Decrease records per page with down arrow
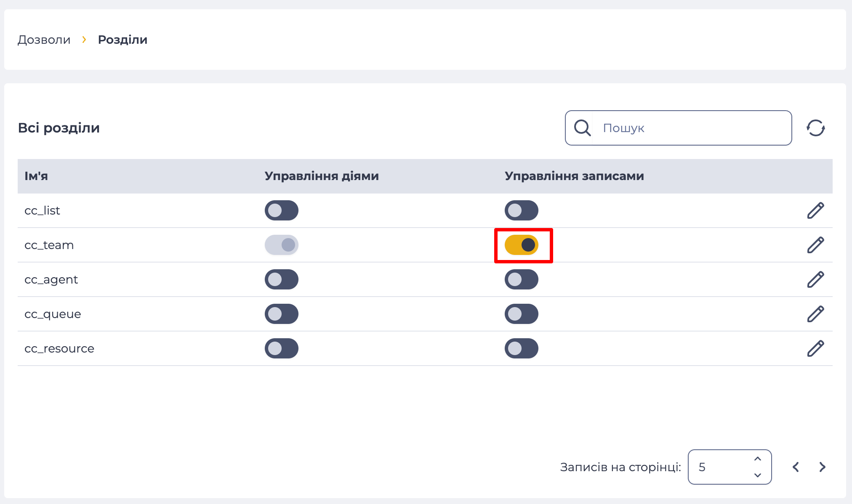This screenshot has height=504, width=852. (758, 475)
